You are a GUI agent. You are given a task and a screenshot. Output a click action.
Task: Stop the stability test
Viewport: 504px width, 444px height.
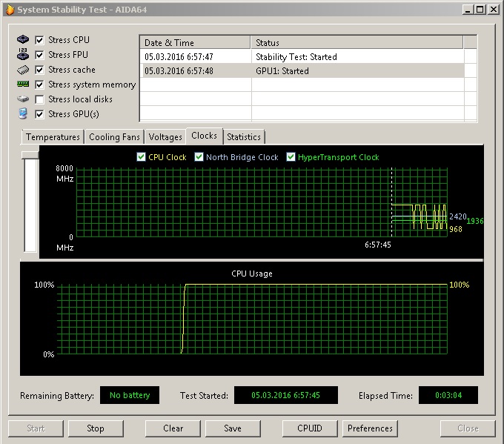96,428
